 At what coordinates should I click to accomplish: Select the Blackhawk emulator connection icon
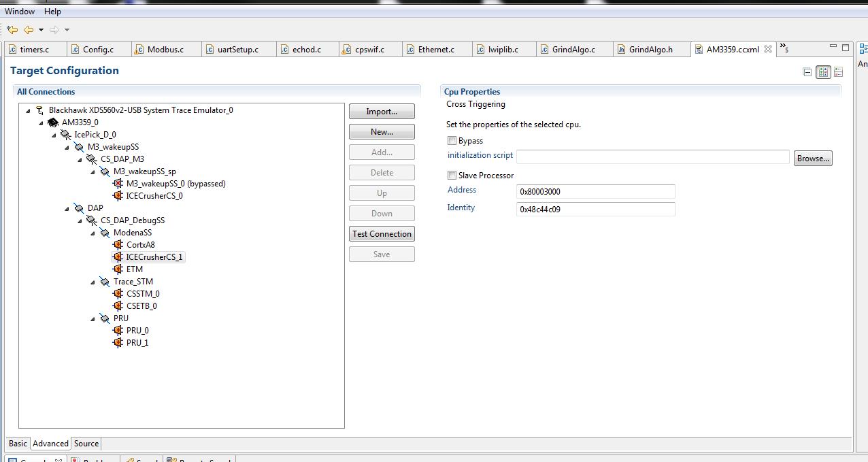point(39,110)
